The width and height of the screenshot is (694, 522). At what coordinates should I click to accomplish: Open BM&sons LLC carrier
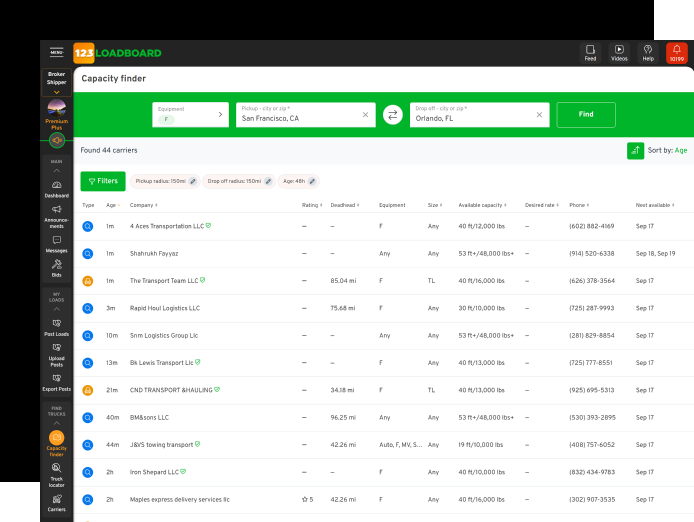(149, 418)
